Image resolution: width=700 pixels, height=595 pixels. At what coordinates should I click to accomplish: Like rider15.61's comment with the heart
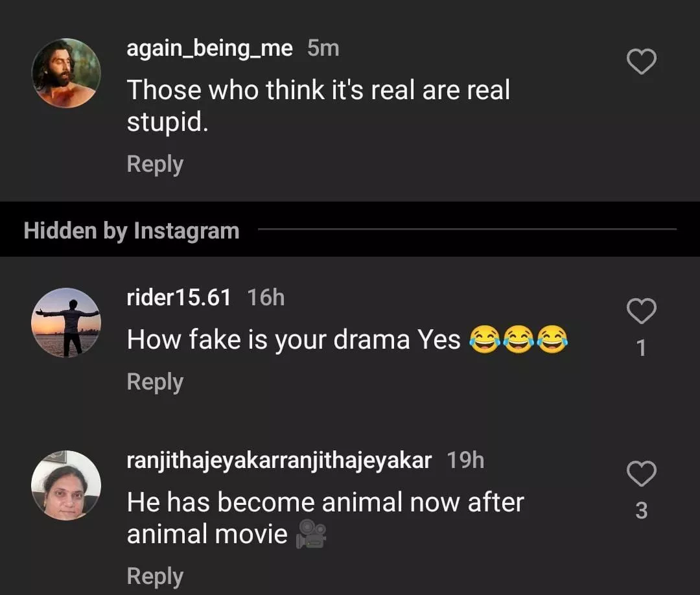pos(642,311)
